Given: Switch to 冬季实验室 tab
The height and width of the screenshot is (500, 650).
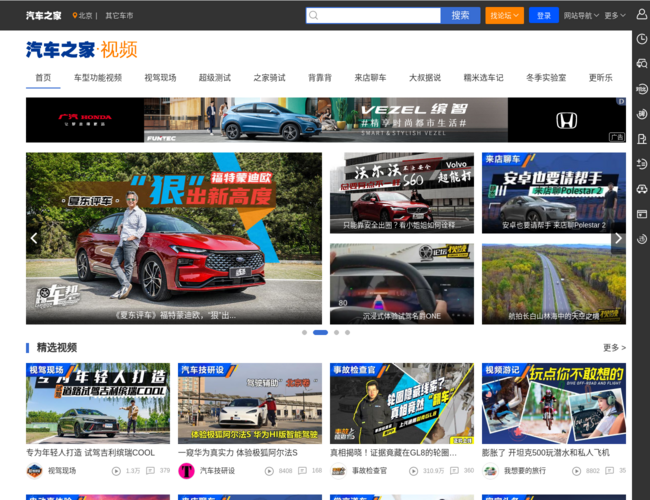Looking at the screenshot, I should point(546,78).
